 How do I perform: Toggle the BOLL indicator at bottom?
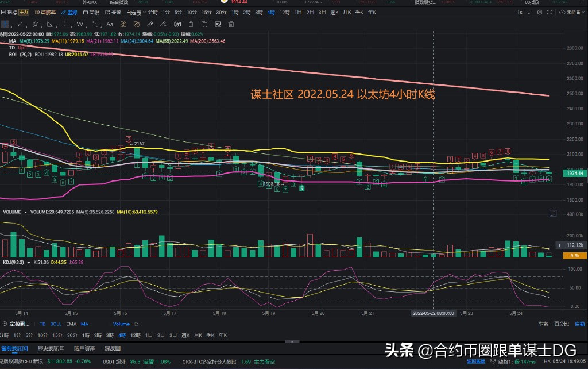click(55, 324)
